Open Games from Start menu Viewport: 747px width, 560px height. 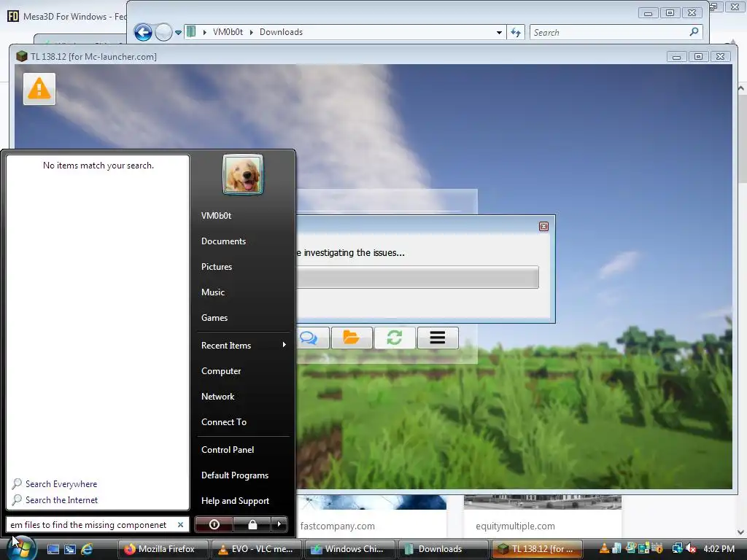[x=214, y=318]
